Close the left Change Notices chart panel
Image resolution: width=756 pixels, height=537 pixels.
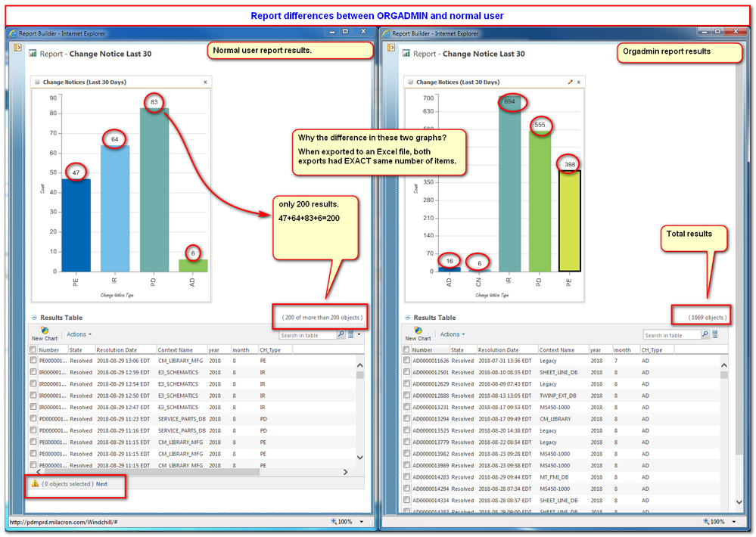(x=205, y=82)
